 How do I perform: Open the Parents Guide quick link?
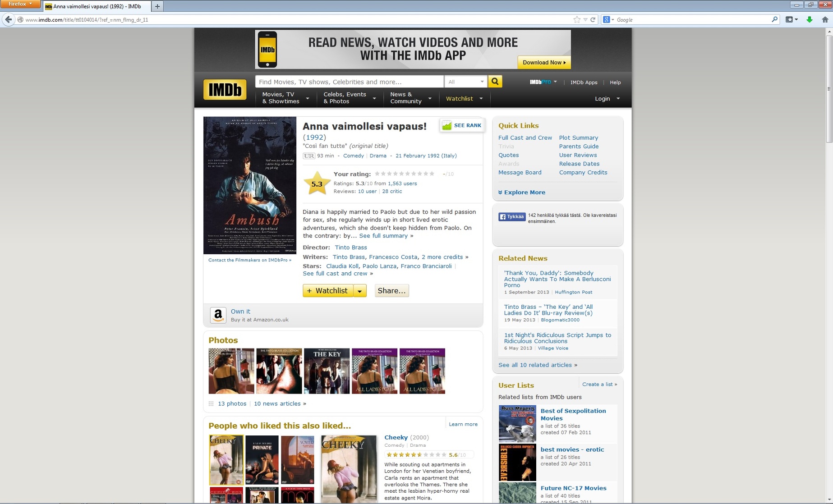579,146
